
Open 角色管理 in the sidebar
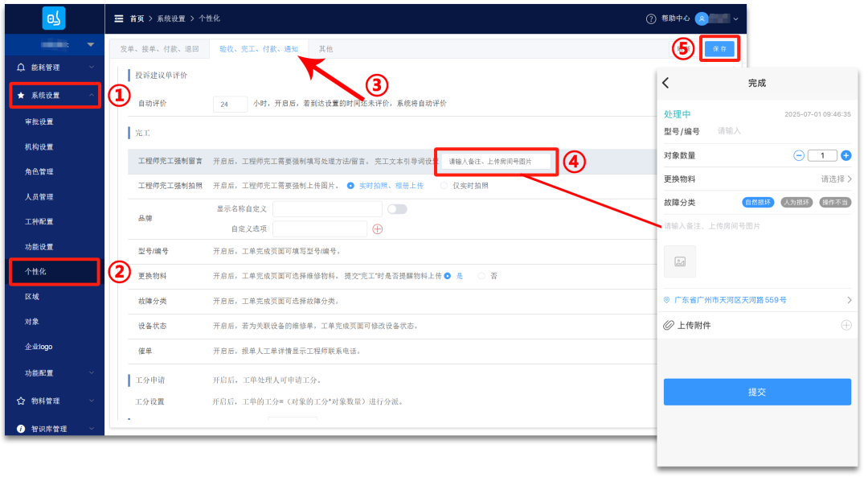39,171
